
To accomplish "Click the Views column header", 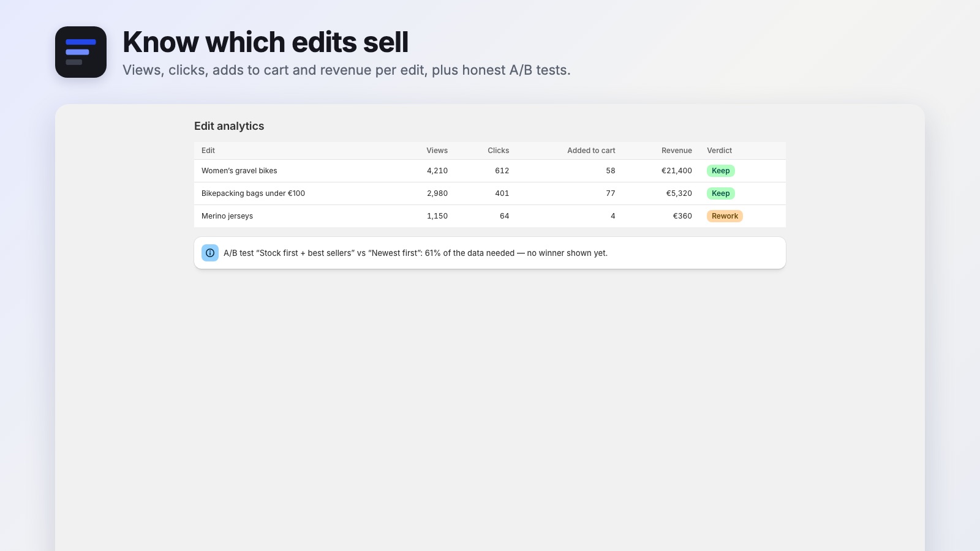I will click(437, 151).
